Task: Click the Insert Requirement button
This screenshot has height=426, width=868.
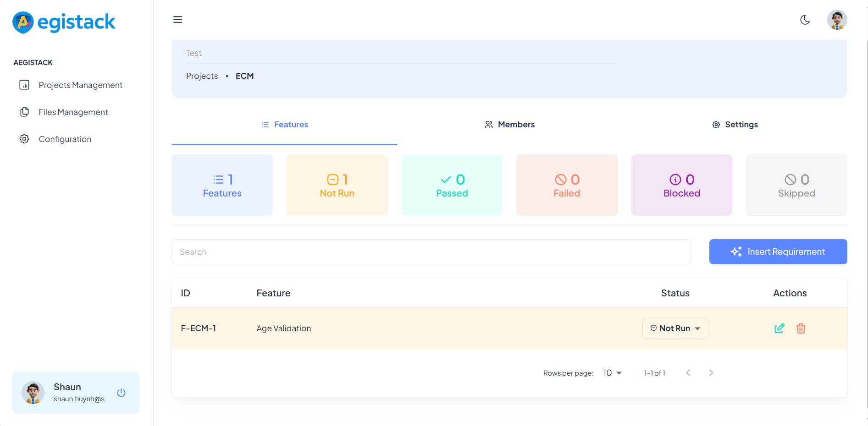Action: [778, 251]
